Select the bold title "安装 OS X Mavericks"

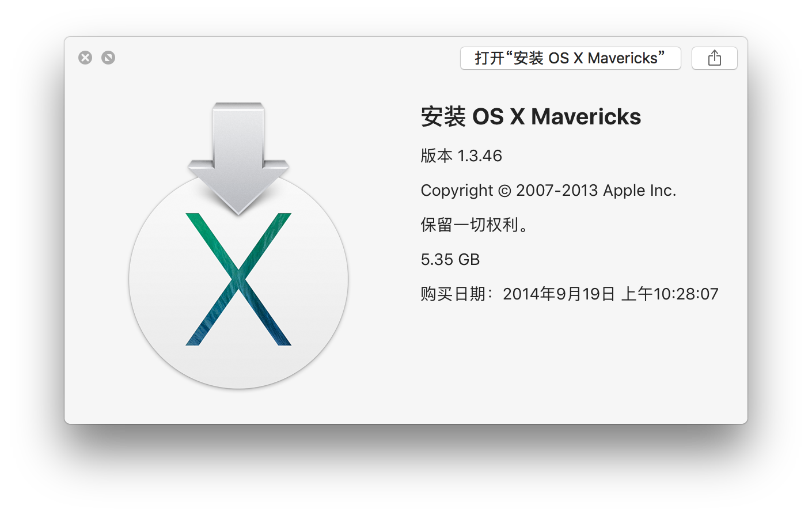coord(530,117)
